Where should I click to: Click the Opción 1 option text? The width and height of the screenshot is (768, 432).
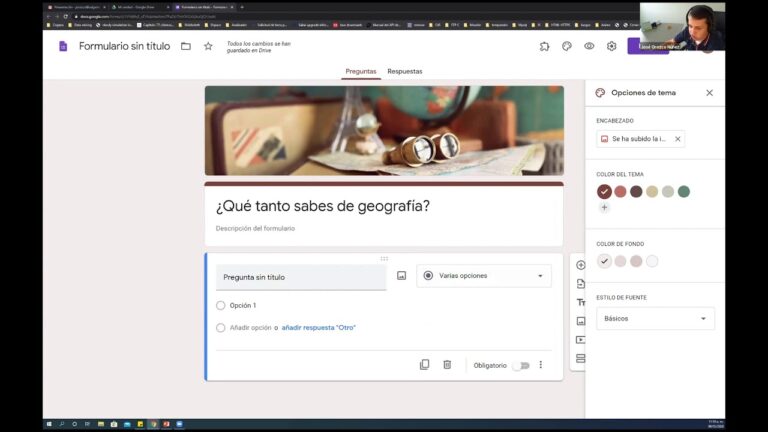[x=243, y=305]
